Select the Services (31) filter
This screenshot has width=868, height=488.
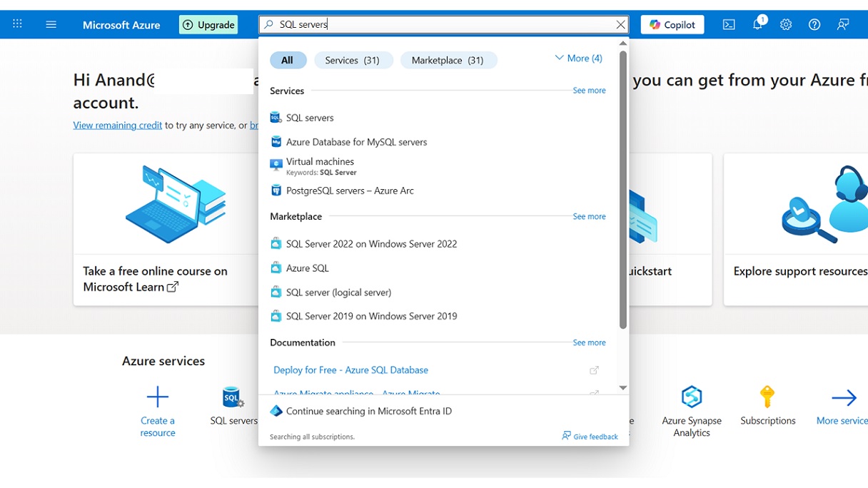pos(353,60)
